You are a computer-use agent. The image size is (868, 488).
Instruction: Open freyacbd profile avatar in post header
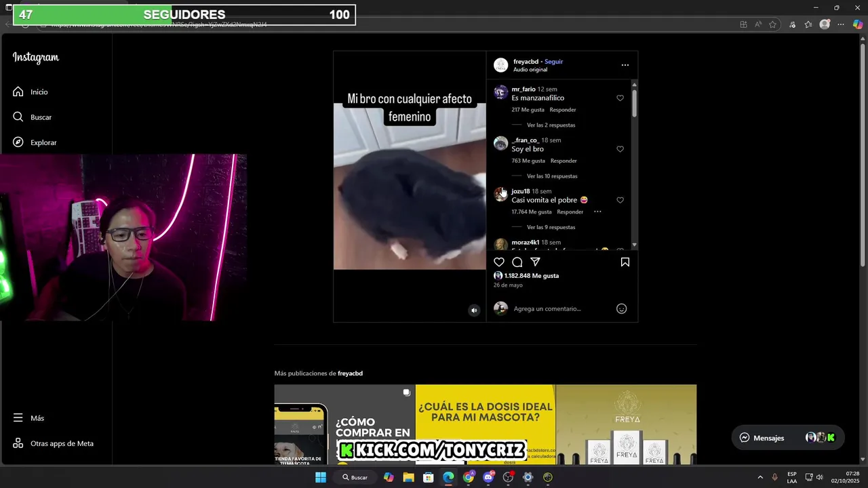point(500,65)
